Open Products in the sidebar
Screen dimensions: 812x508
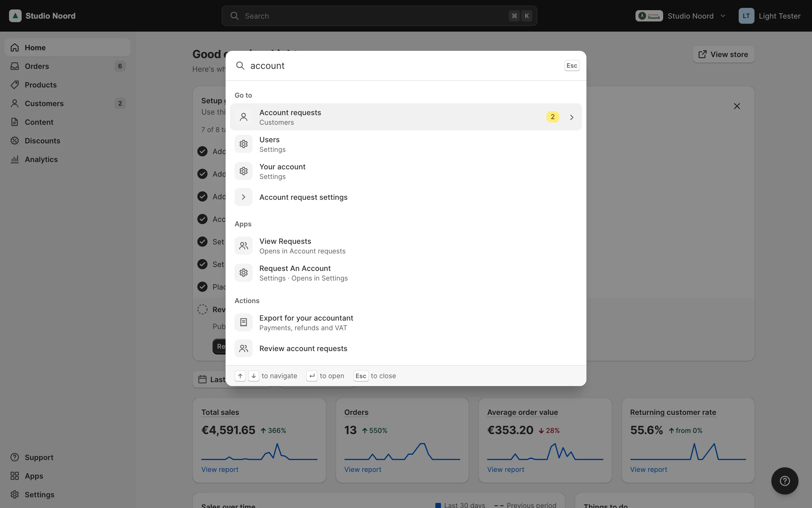click(x=67, y=85)
